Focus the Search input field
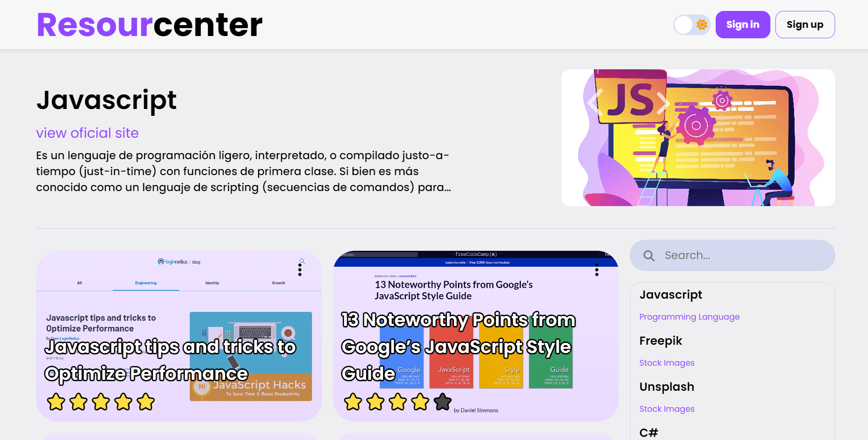 tap(732, 255)
